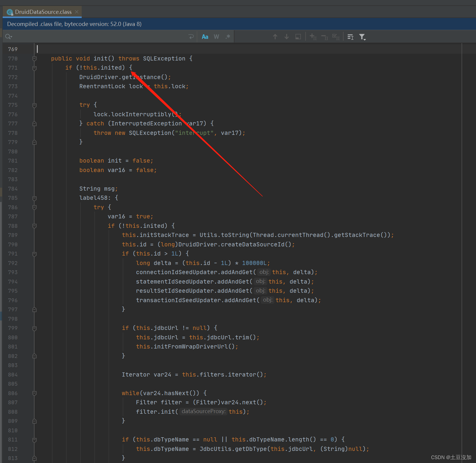Image resolution: width=476 pixels, height=463 pixels.
Task: Close the DruidDataSource.class tab
Action: coord(77,12)
